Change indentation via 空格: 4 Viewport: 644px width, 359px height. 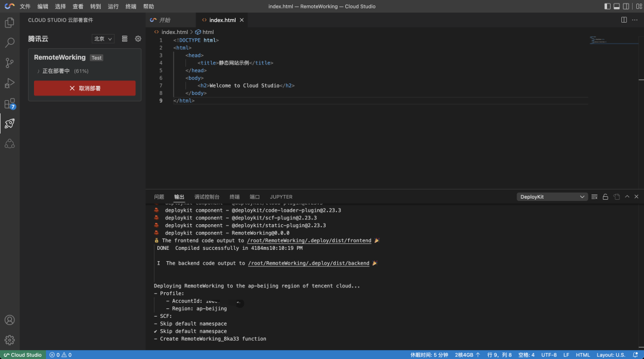[x=526, y=355]
